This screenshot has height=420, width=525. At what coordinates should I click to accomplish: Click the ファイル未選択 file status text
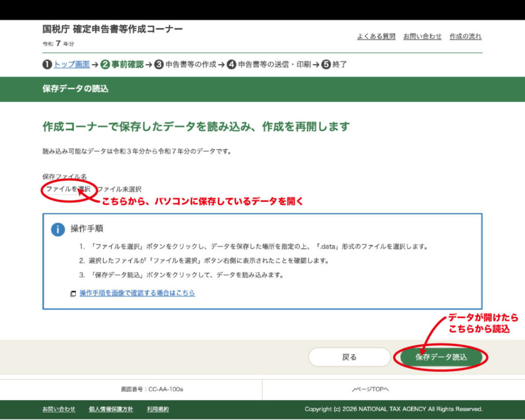click(x=119, y=189)
